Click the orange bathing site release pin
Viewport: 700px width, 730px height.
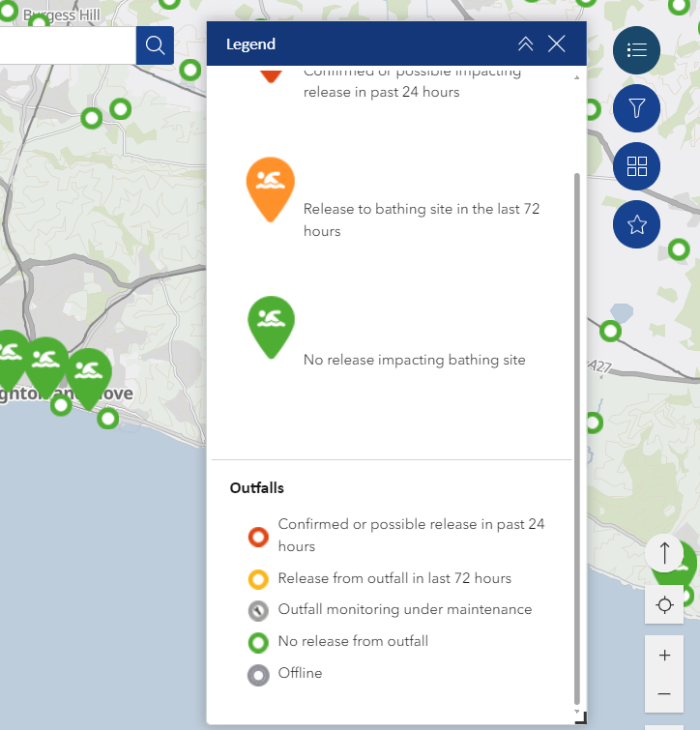coord(271,186)
